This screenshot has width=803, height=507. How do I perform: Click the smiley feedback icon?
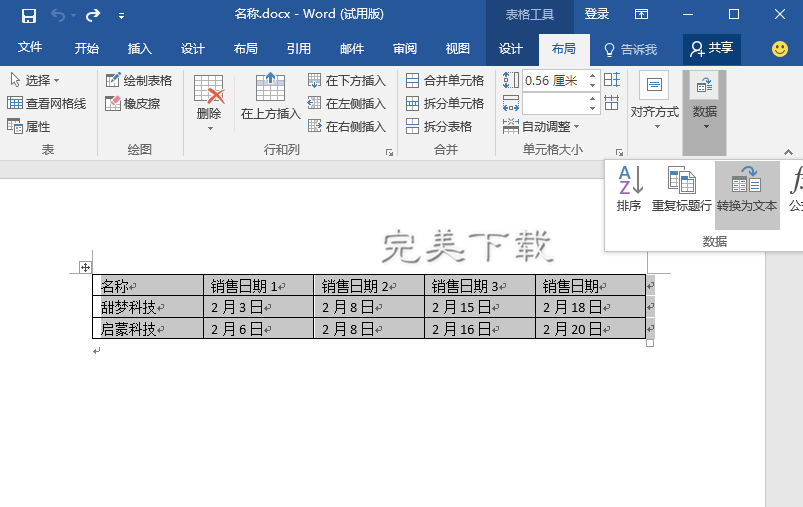click(x=779, y=49)
